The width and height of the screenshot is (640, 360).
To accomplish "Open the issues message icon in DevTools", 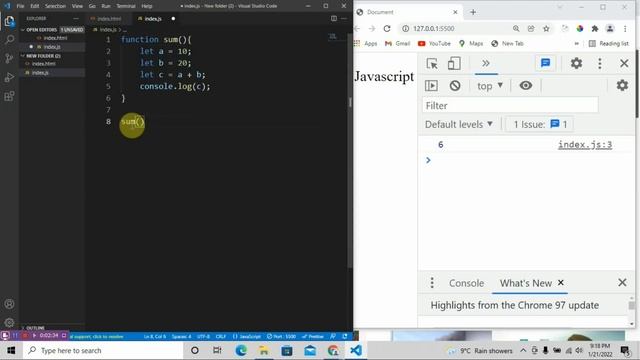I will click(x=545, y=63).
